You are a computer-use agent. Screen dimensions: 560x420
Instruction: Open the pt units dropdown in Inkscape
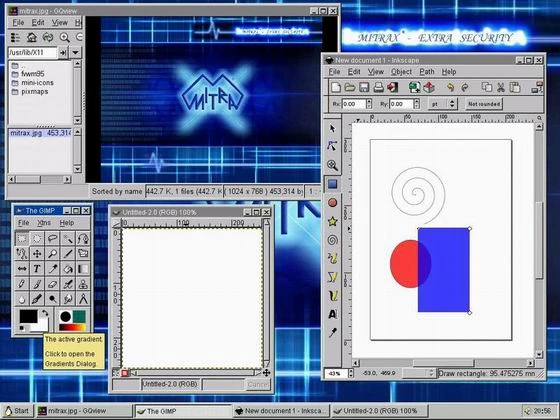(443, 104)
